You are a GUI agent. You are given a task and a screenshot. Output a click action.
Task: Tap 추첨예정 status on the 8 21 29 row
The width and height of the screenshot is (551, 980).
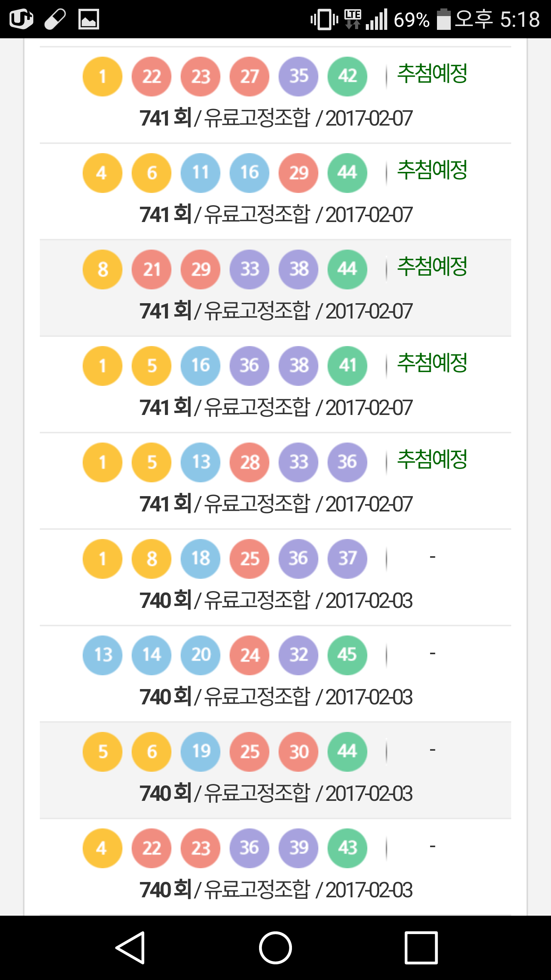pyautogui.click(x=432, y=266)
